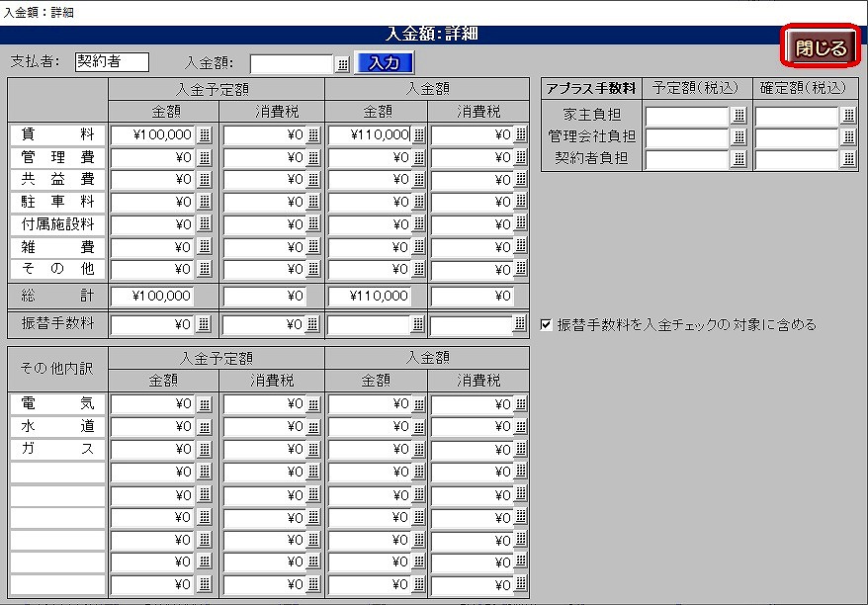Image resolution: width=868 pixels, height=605 pixels.
Task: Open calculator icon for 電気 入金予定額 金額
Action: [x=205, y=403]
